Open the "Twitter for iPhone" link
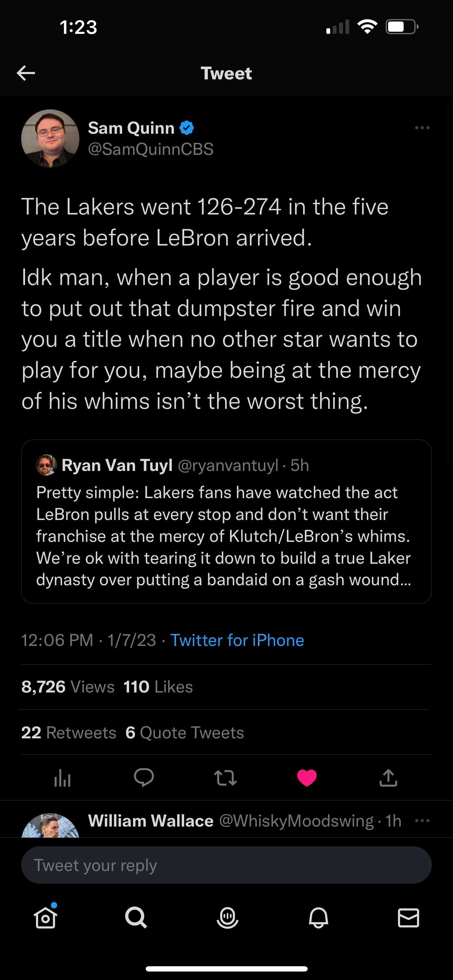453x980 pixels. (237, 640)
